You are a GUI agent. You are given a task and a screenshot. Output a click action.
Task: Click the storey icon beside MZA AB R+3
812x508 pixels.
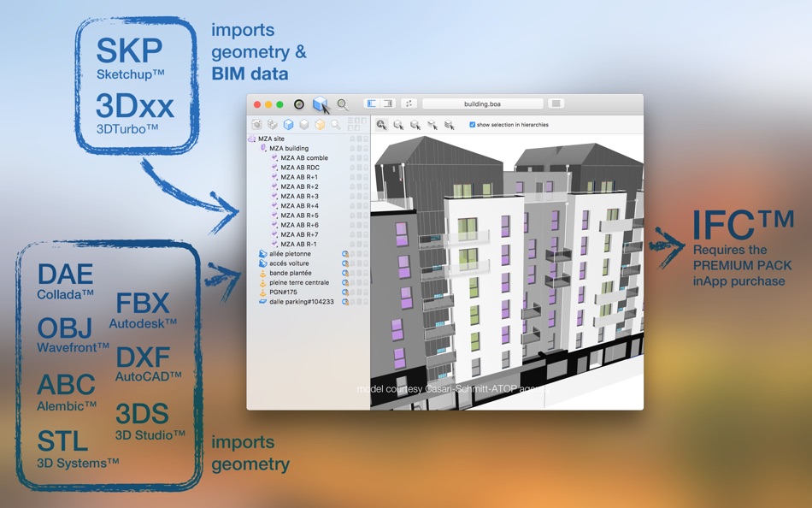tap(274, 197)
